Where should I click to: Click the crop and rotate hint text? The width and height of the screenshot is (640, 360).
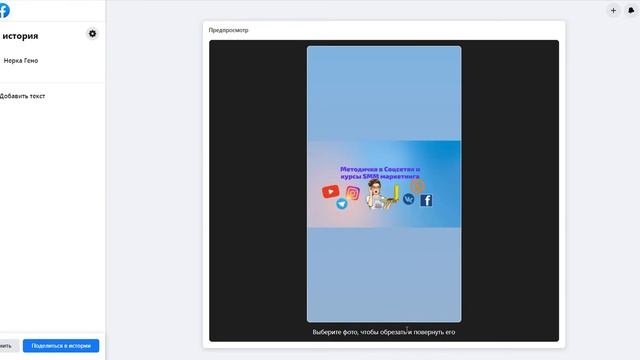click(384, 332)
